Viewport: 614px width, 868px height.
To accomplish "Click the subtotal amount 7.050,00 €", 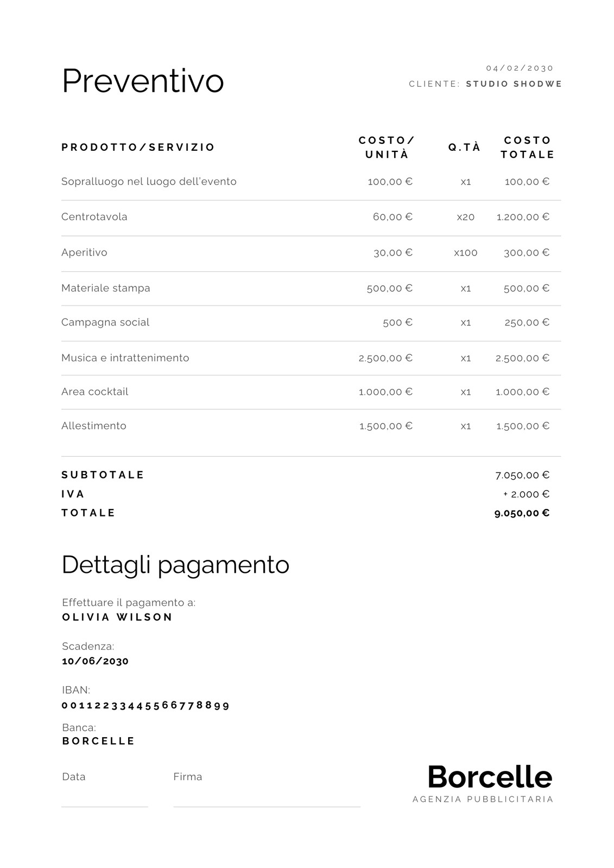I will [x=522, y=475].
